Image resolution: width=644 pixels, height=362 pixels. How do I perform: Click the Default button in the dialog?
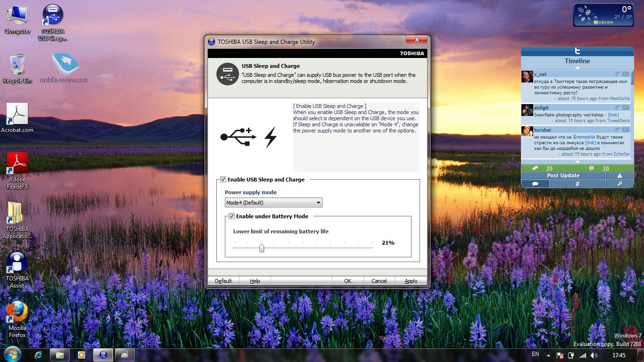(223, 281)
